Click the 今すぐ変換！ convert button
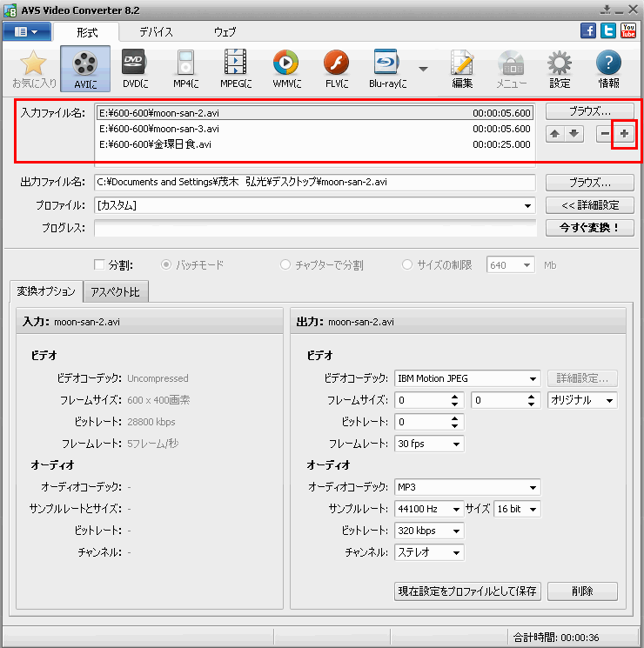Screen dimensions: 644x648 (589, 228)
